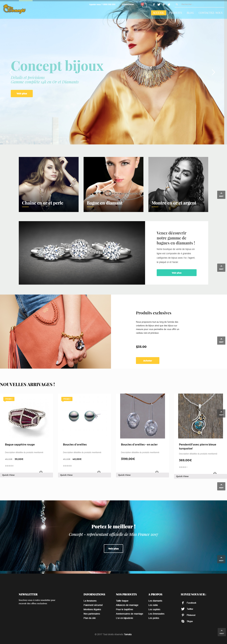This screenshot has height=644, width=227.
Task: Click the Facebook icon in top bar
Action: 154,4
